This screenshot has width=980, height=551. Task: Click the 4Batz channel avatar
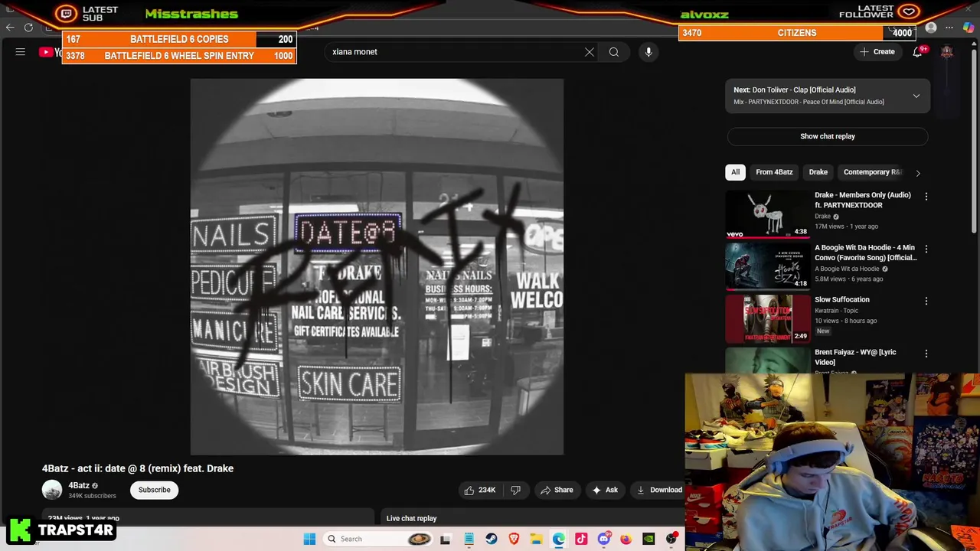(x=52, y=490)
